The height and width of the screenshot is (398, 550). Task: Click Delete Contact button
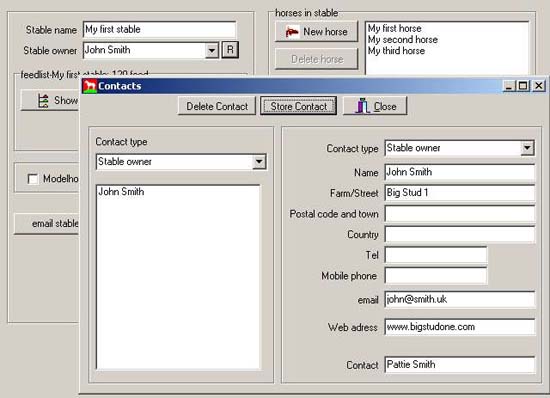click(x=217, y=106)
